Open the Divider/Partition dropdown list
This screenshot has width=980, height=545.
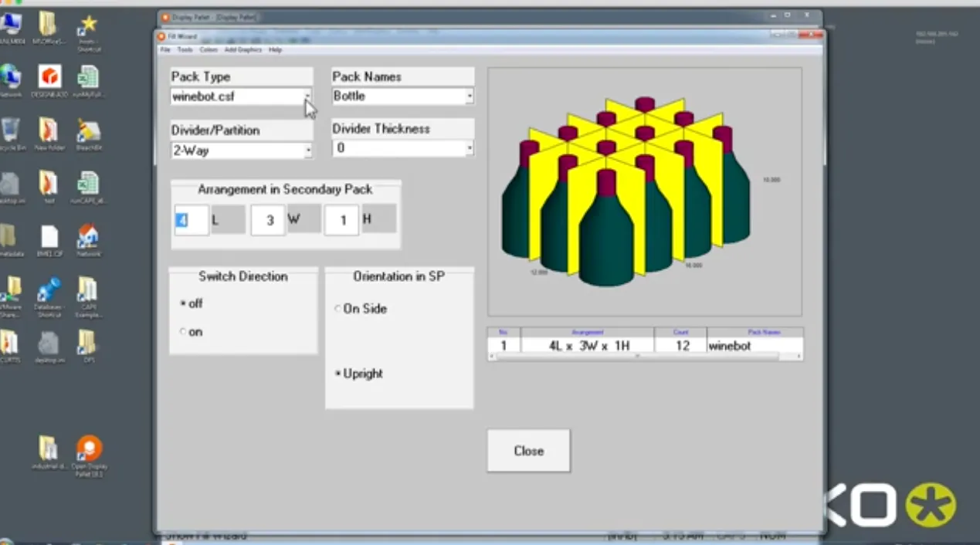click(x=308, y=151)
